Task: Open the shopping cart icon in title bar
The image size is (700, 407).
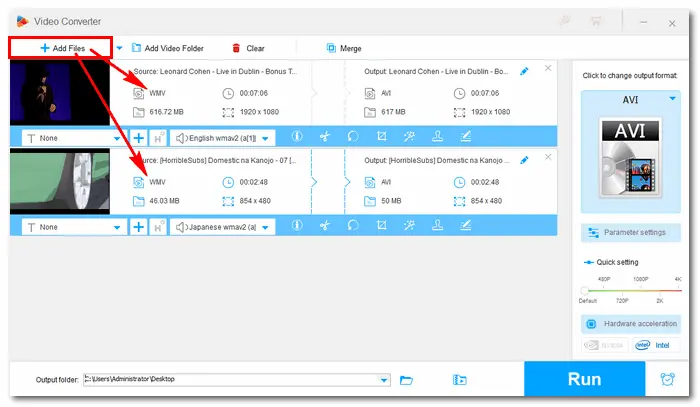Action: [596, 21]
